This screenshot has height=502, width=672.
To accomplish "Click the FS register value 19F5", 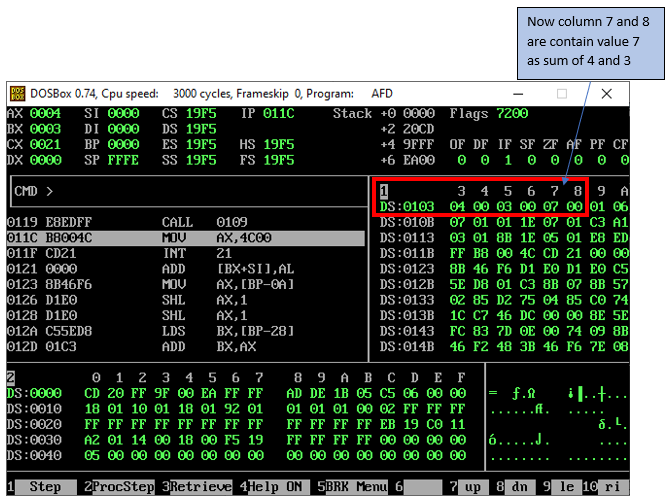I will coord(279,160).
